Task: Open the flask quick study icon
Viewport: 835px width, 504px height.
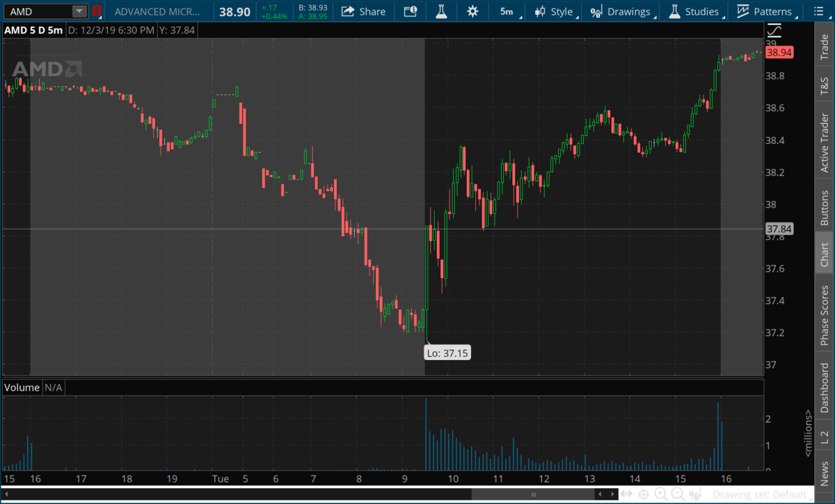Action: pyautogui.click(x=441, y=11)
